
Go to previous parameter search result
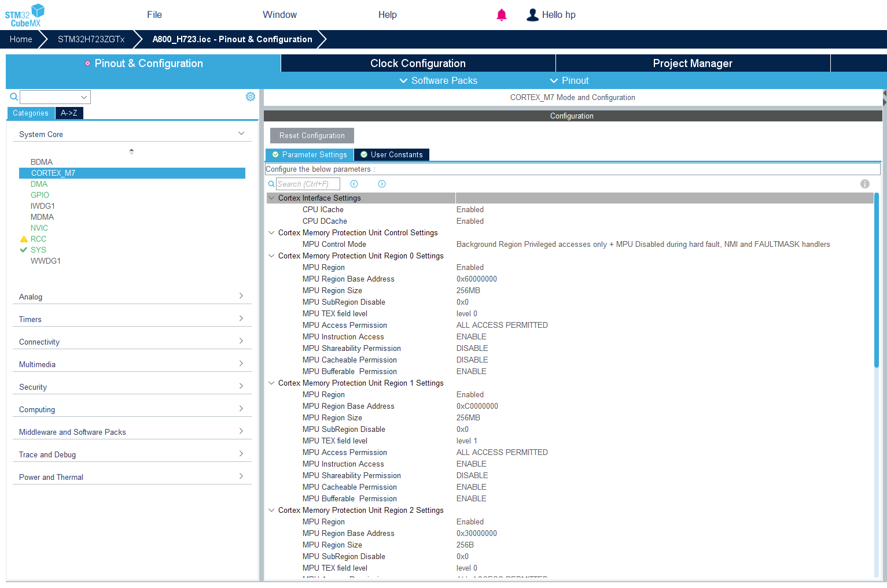354,184
